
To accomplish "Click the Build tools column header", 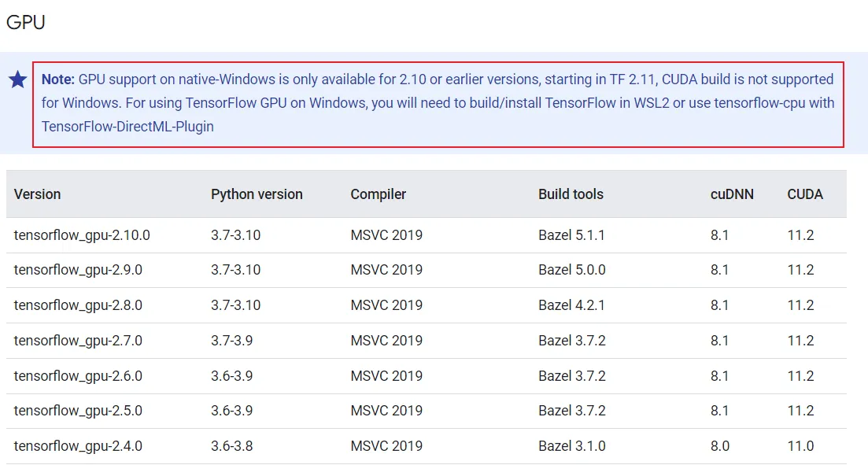I will (x=571, y=194).
